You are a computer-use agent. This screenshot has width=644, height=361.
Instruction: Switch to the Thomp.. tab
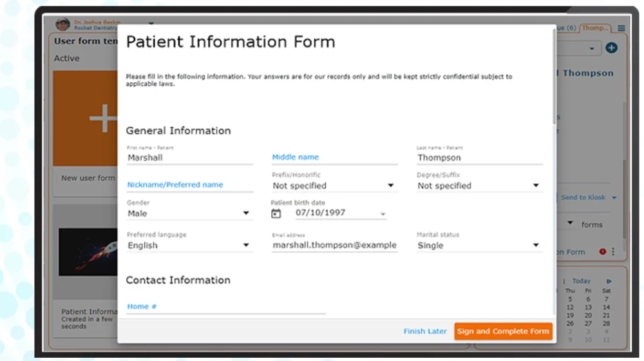pyautogui.click(x=594, y=28)
